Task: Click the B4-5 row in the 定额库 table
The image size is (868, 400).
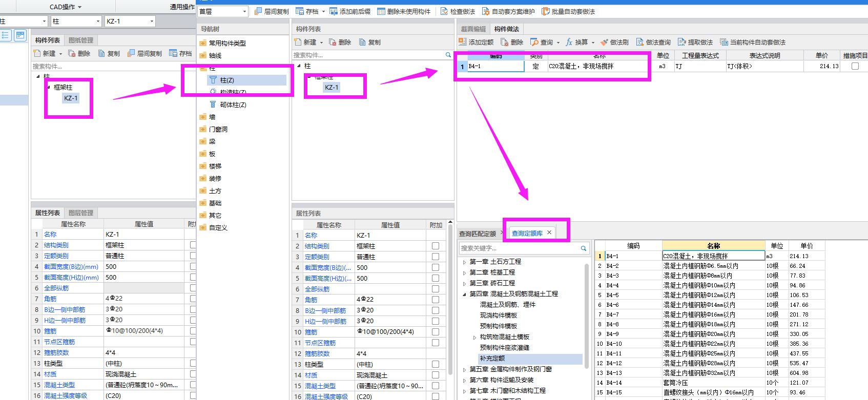Action: pyautogui.click(x=710, y=295)
